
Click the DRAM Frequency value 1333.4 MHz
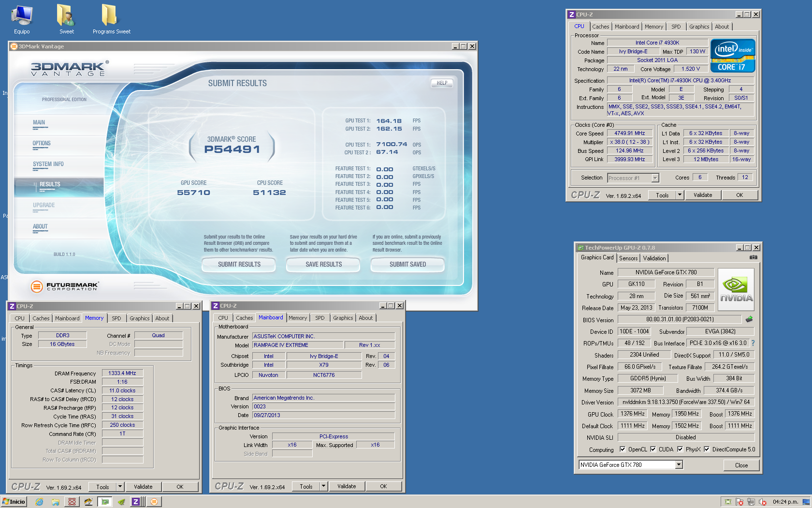pos(122,373)
